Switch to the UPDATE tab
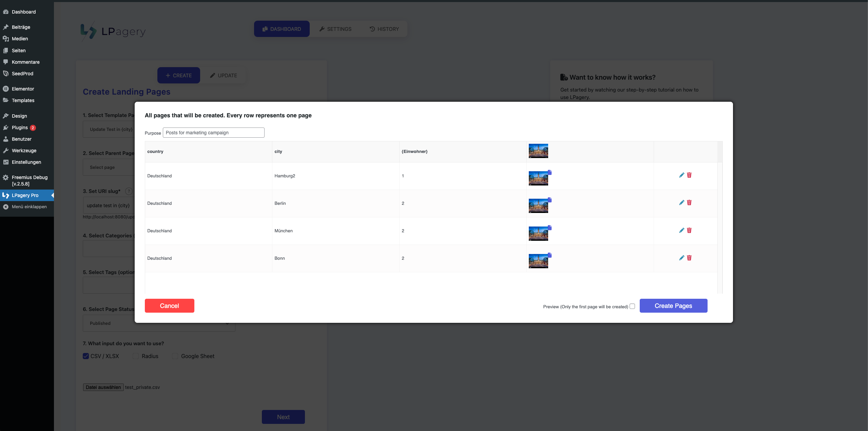This screenshot has height=431, width=868. (223, 75)
